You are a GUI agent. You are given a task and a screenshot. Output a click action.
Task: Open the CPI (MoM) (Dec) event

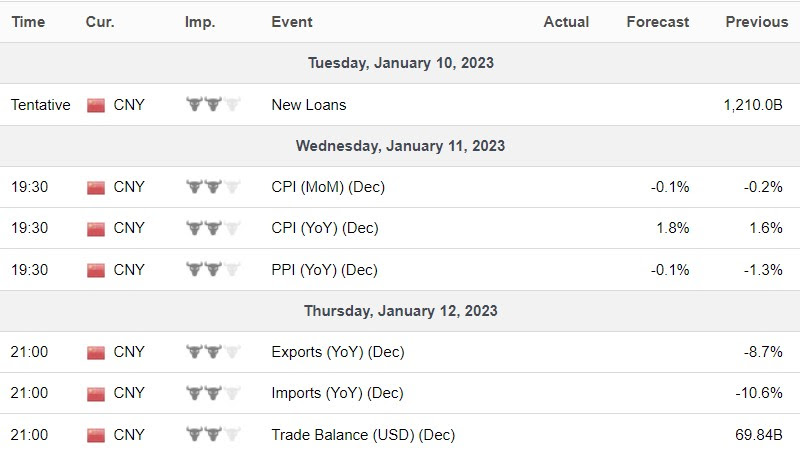tap(328, 187)
